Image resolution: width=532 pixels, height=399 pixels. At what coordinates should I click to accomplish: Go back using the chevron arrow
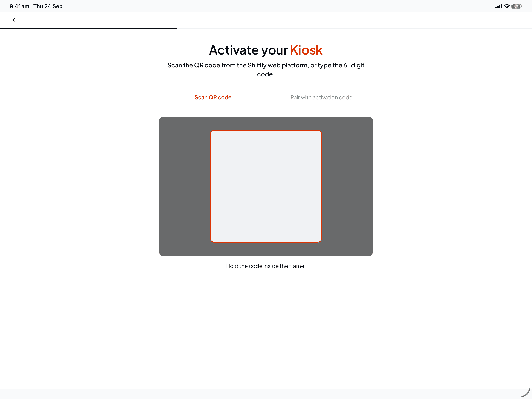(14, 20)
